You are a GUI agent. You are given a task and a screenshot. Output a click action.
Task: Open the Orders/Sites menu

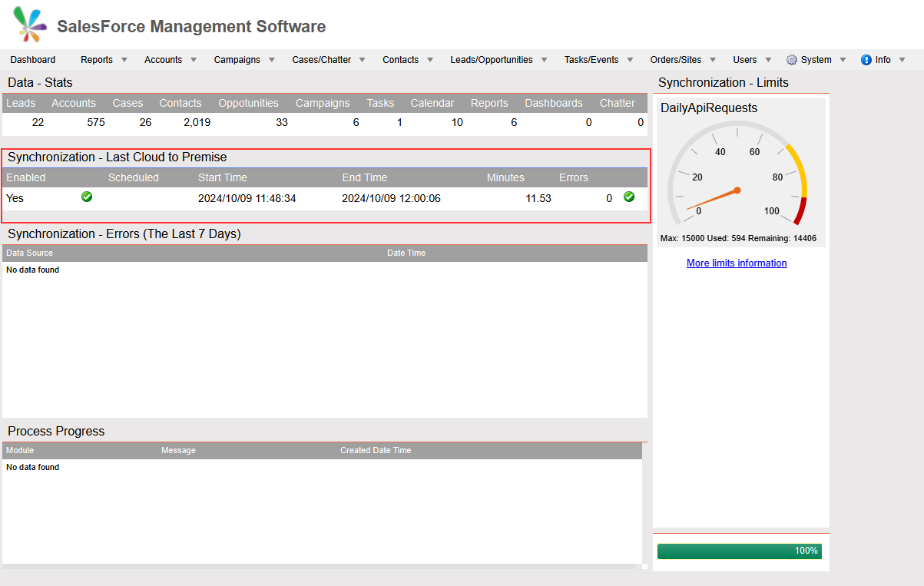point(676,60)
